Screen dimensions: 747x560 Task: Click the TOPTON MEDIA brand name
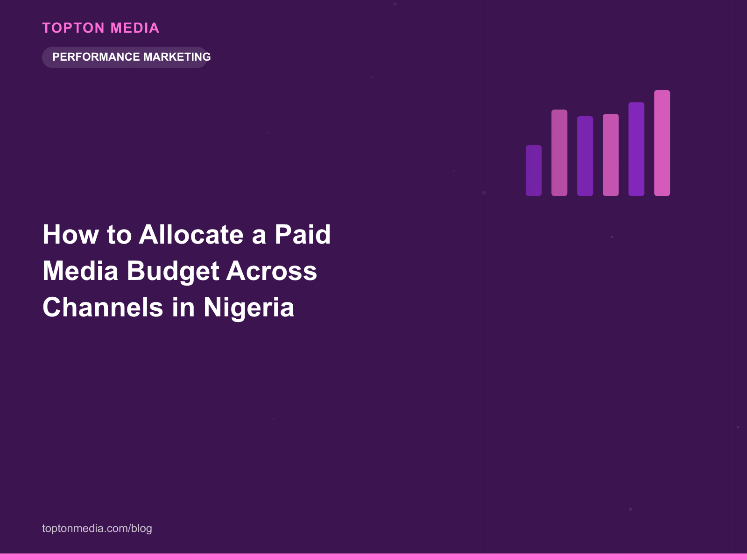101,28
